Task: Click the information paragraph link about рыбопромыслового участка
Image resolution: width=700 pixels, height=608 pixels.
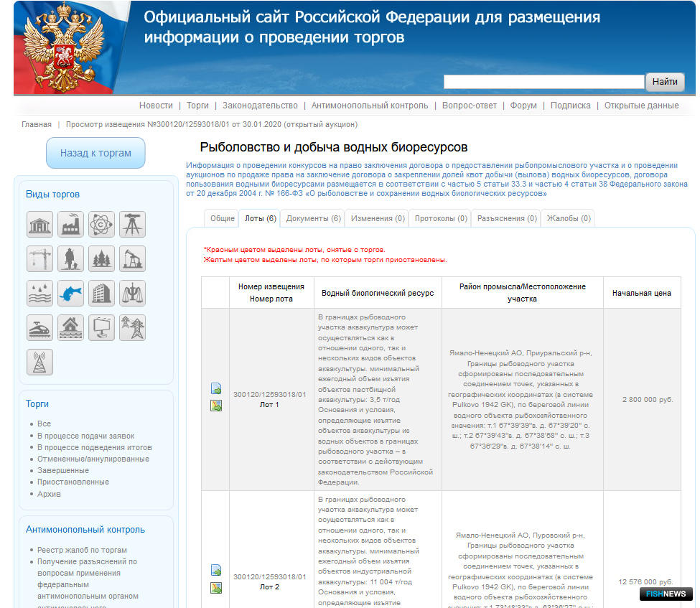Action: 437,179
